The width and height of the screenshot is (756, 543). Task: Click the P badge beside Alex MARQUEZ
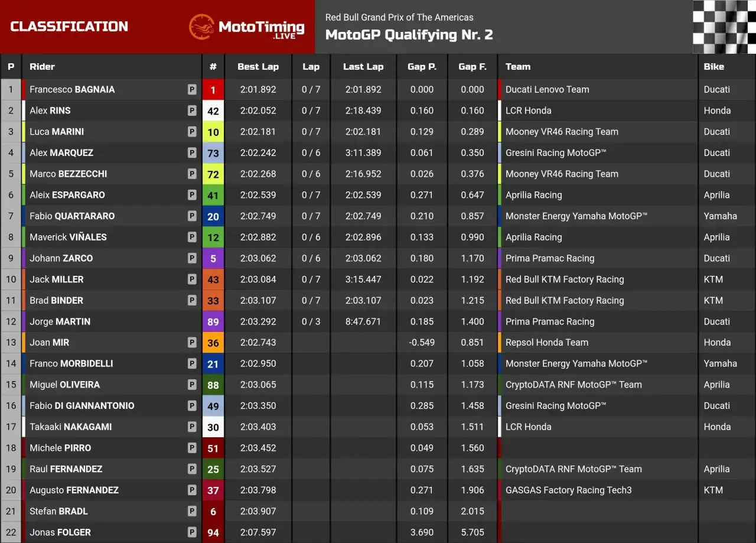tap(192, 152)
